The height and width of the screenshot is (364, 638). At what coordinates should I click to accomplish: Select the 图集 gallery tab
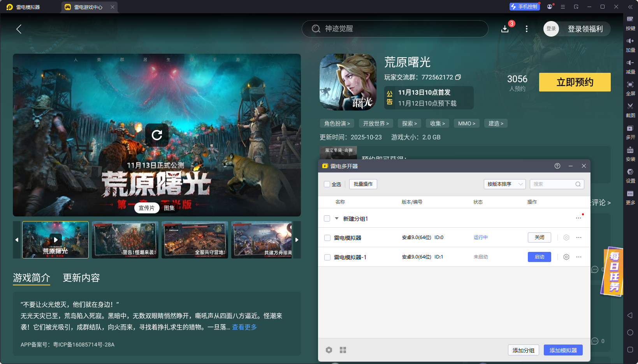pyautogui.click(x=169, y=208)
